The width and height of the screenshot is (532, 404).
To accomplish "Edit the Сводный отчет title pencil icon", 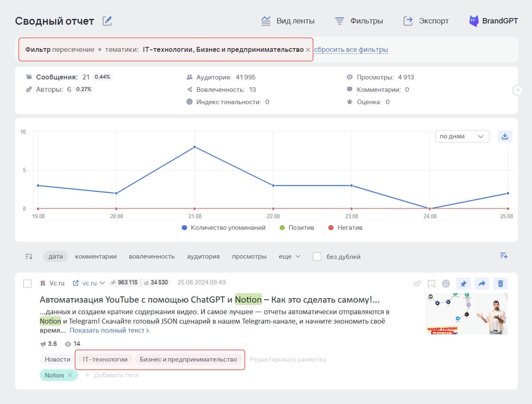I will click(107, 21).
